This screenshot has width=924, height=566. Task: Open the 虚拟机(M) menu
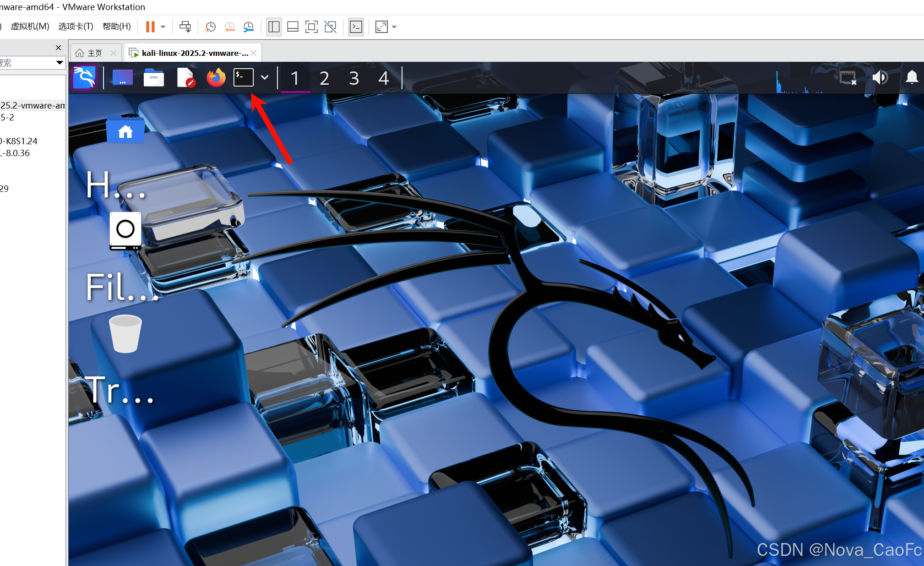[x=30, y=27]
